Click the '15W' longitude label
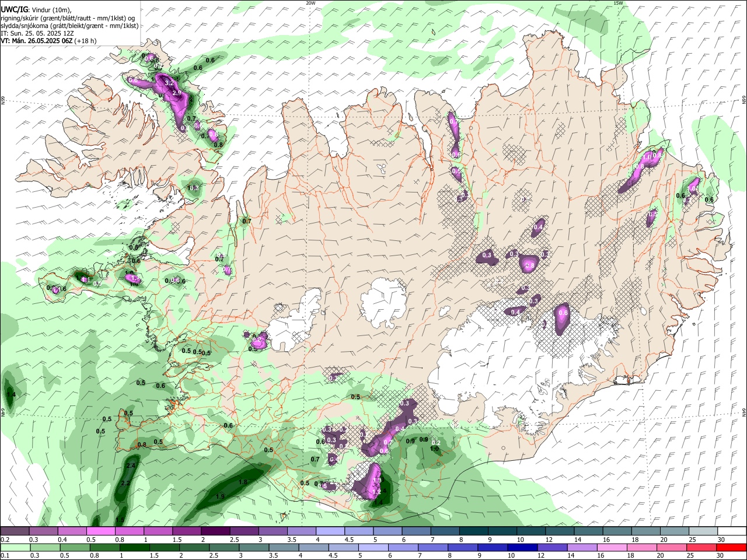The image size is (747, 560). (x=618, y=3)
